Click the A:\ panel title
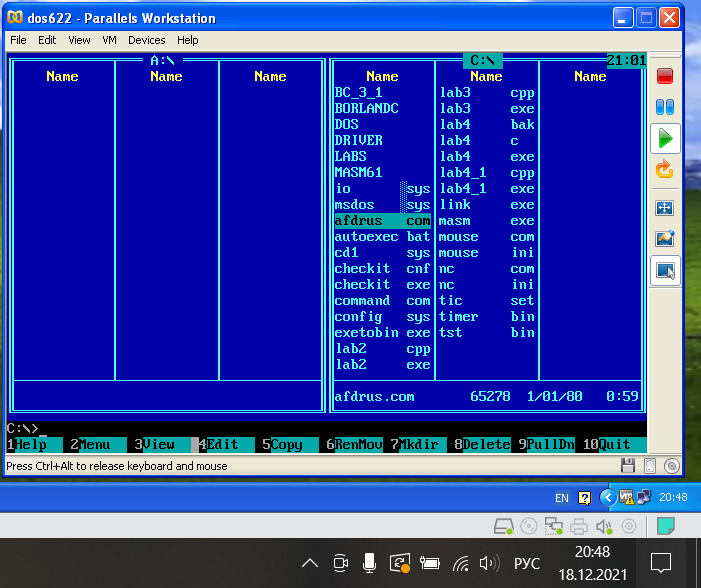The height and width of the screenshot is (588, 701). tap(163, 60)
